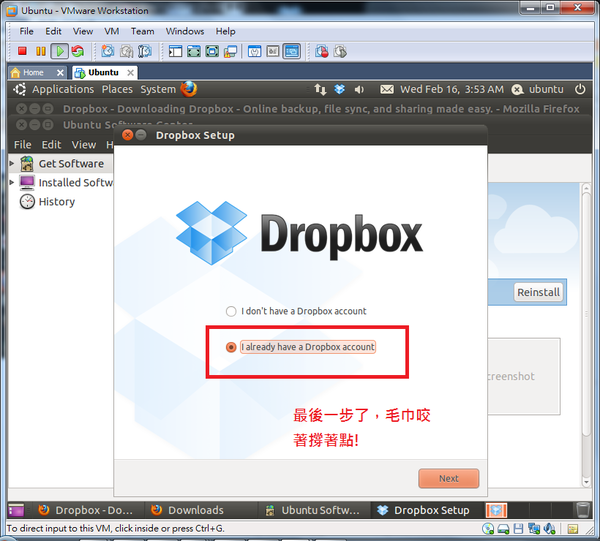Click the Summary view toolbar icon
This screenshot has height=541, width=600.
click(254, 51)
